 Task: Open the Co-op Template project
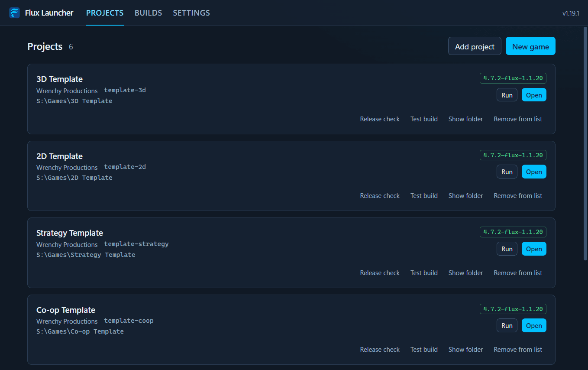coord(534,326)
